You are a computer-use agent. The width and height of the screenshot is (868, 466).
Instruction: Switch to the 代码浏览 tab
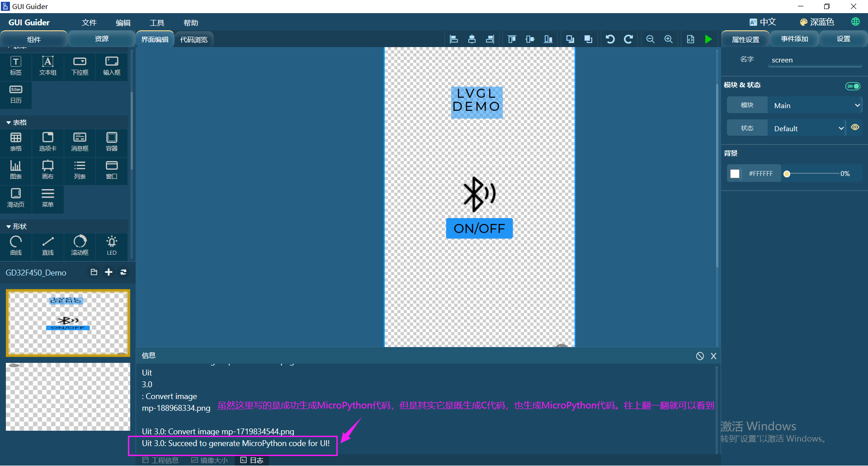click(x=194, y=40)
